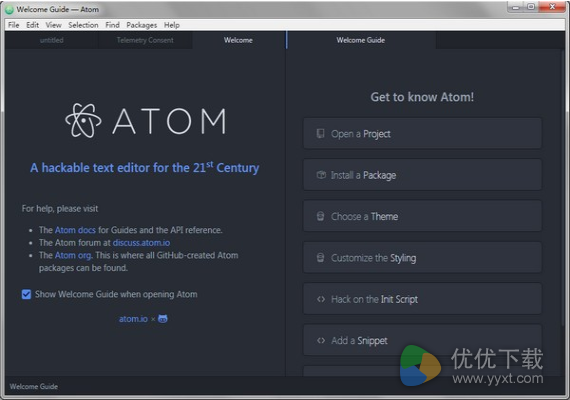Visit the discuss.atom.io forum link

click(x=141, y=243)
